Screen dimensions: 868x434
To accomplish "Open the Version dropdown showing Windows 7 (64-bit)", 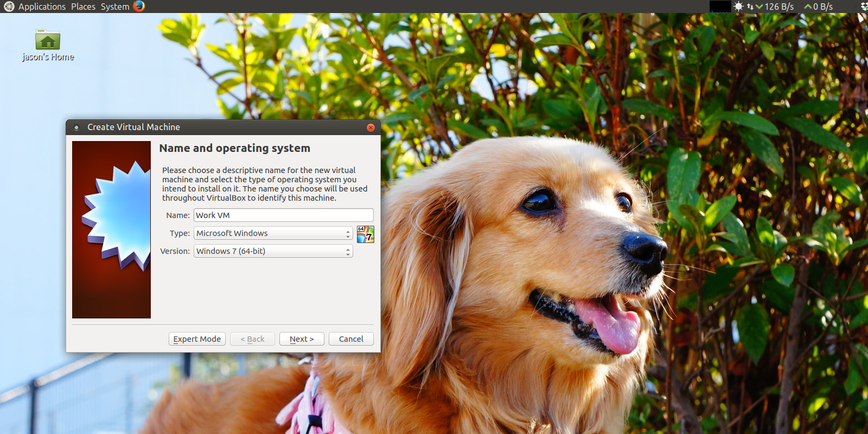I will pos(273,251).
